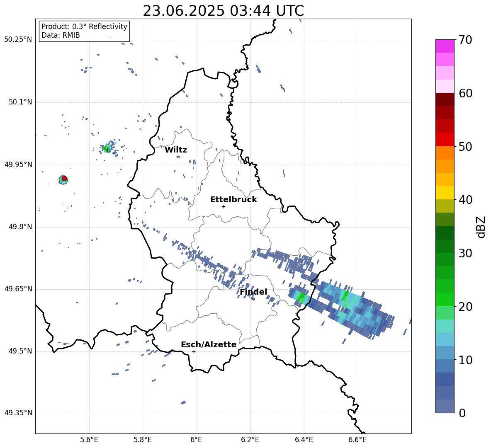The image size is (491, 448).
Task: Click the 49.95°N latitude label
Action: (18, 164)
